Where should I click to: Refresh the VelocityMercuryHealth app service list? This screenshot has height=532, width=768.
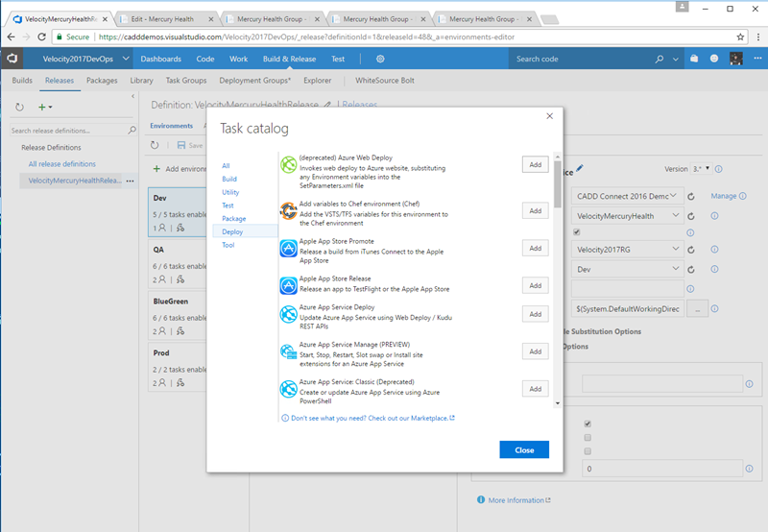click(x=690, y=216)
